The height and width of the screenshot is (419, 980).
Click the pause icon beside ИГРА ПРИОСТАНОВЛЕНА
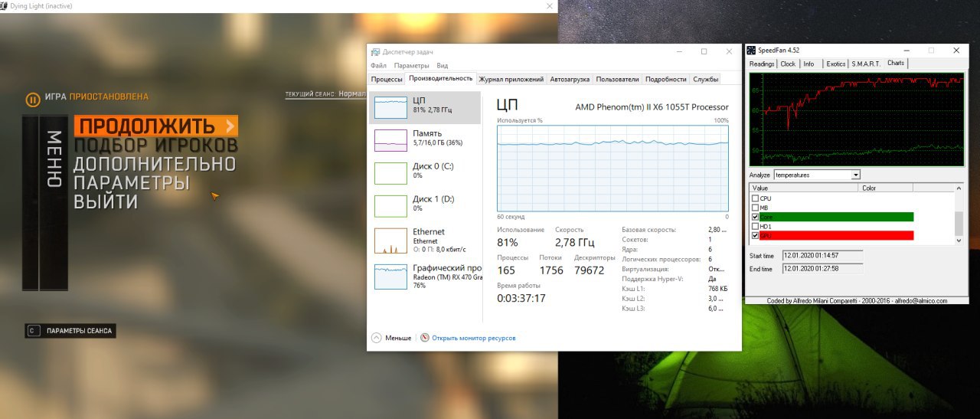[33, 100]
